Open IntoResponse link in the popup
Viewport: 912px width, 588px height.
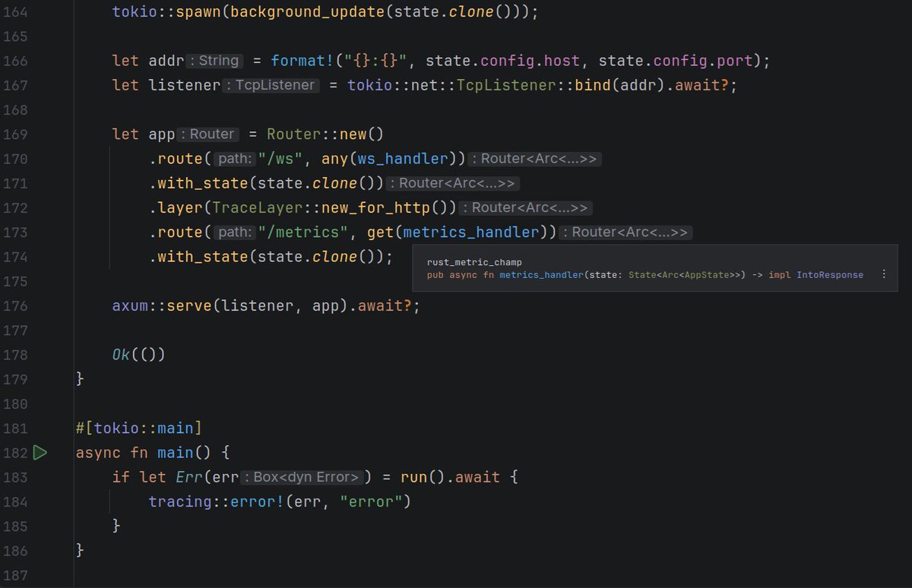point(830,275)
